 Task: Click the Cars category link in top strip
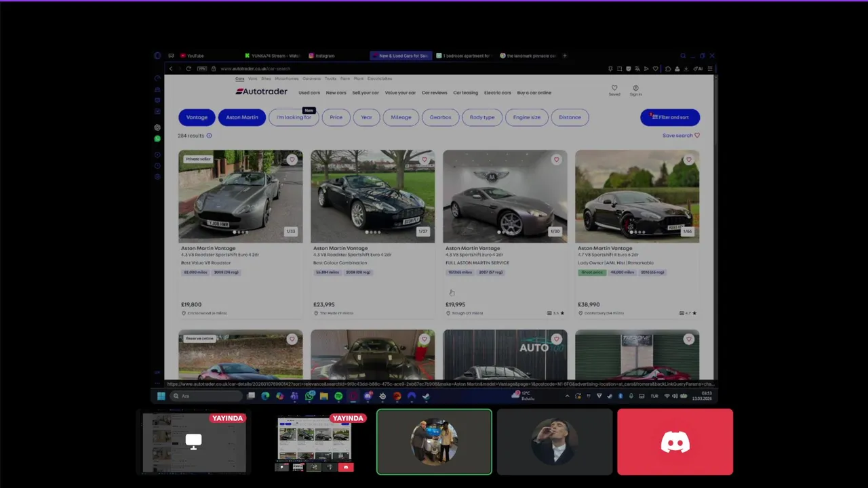tap(239, 79)
